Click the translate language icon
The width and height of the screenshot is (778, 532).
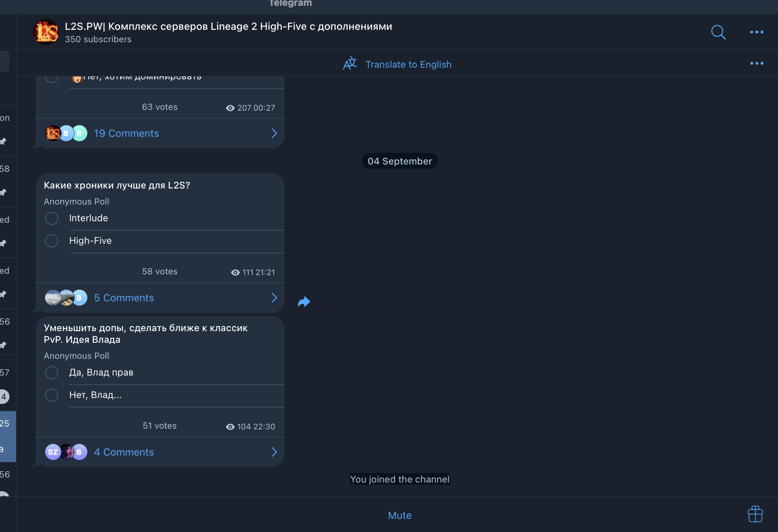click(x=350, y=64)
